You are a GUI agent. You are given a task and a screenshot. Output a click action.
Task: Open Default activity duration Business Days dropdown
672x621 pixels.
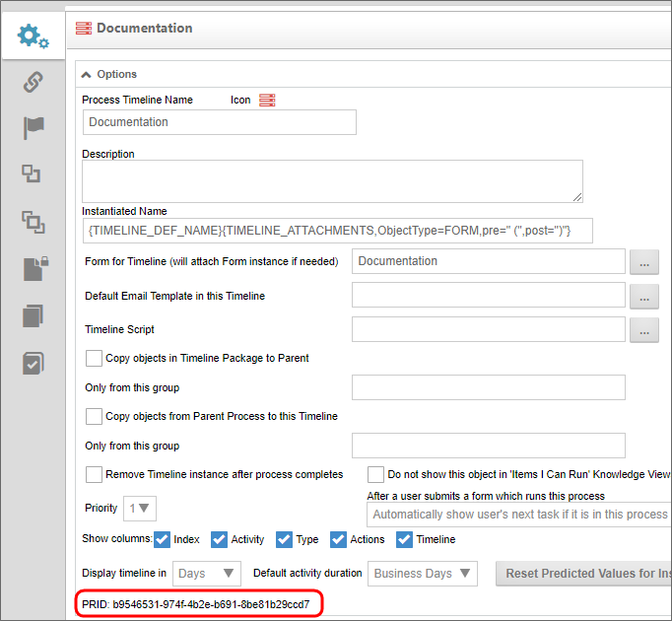(x=421, y=574)
